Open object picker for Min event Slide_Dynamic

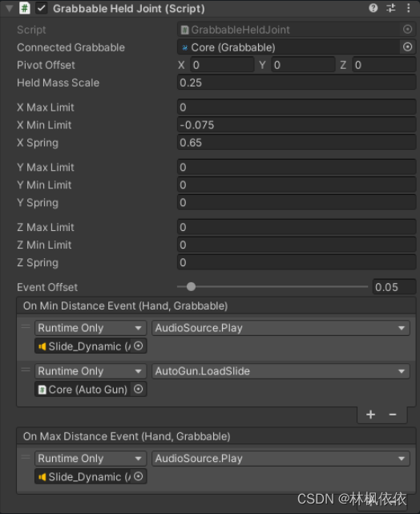(x=139, y=346)
